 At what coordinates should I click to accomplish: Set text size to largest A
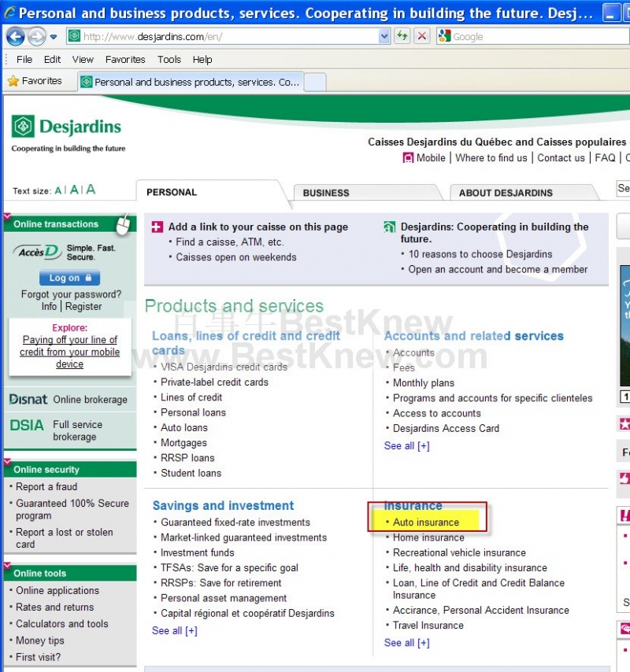click(91, 190)
